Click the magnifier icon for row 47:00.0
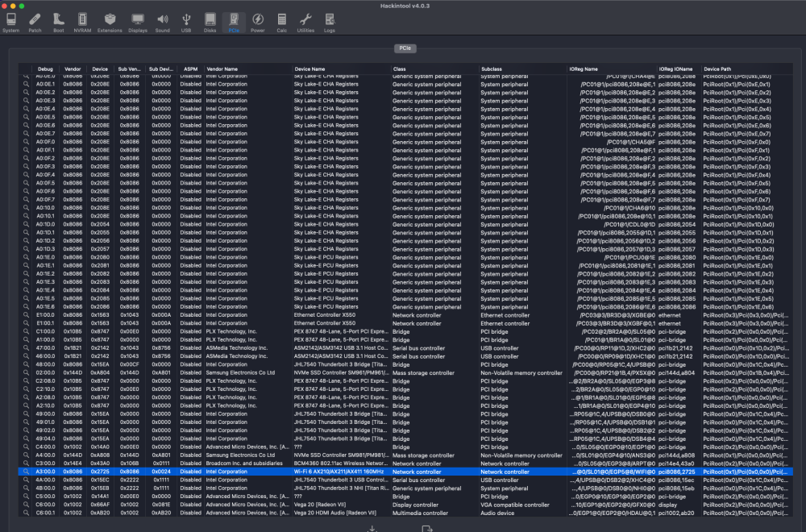Screen dimensions: 806x532 [26, 348]
